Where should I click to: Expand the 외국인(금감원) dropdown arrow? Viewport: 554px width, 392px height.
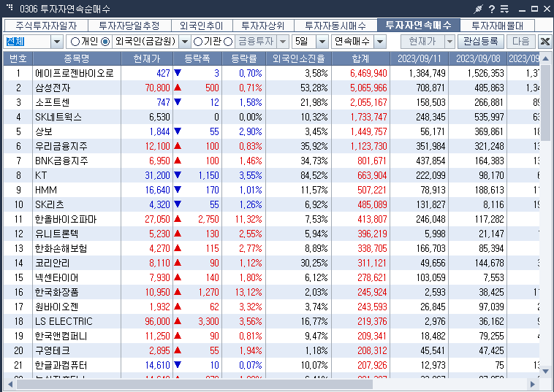[x=184, y=42]
